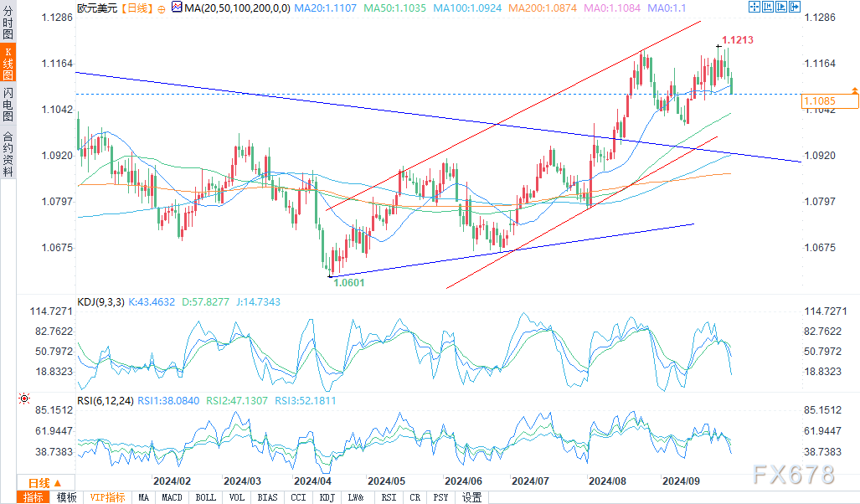Click the 设置 settings button

(471, 497)
